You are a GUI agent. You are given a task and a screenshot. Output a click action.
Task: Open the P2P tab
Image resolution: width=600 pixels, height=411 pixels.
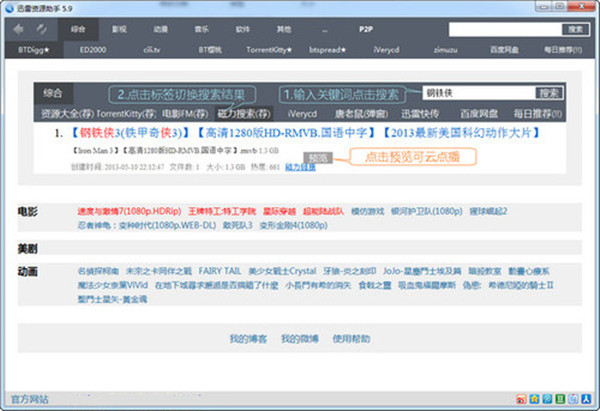(366, 29)
